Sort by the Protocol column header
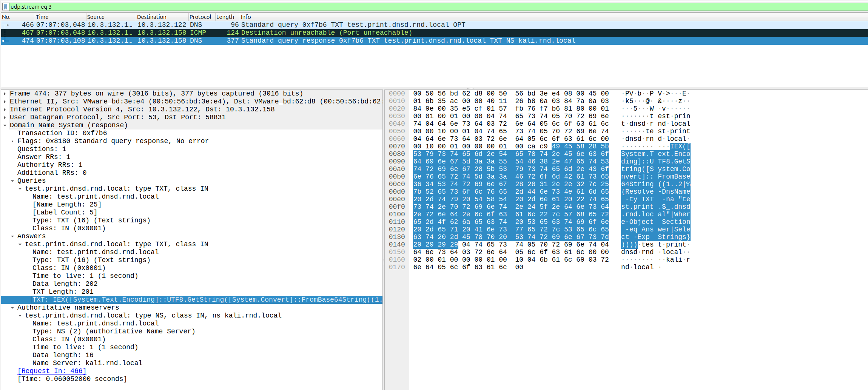The image size is (868, 390). coord(202,17)
